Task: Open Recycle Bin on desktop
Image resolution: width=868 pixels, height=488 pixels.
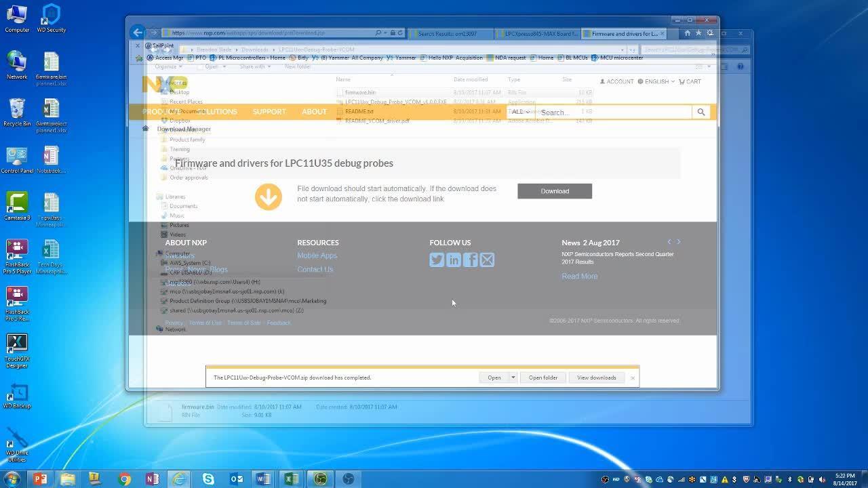Action: [16, 113]
